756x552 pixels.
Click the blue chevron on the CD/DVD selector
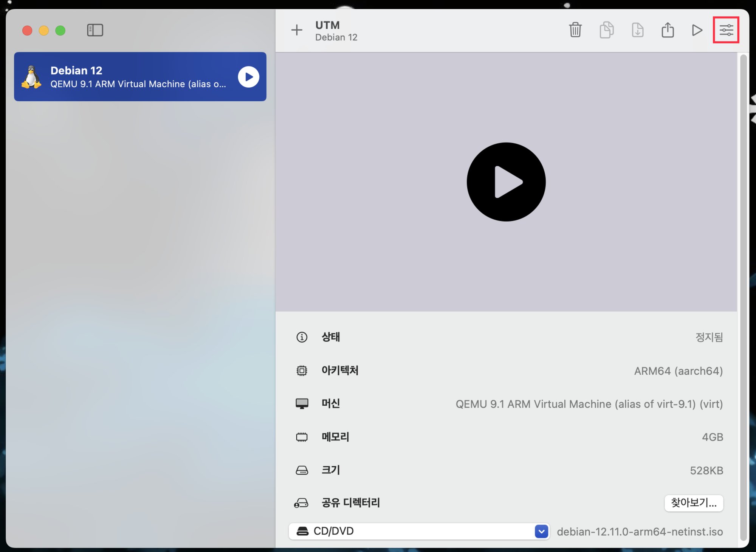pos(541,531)
